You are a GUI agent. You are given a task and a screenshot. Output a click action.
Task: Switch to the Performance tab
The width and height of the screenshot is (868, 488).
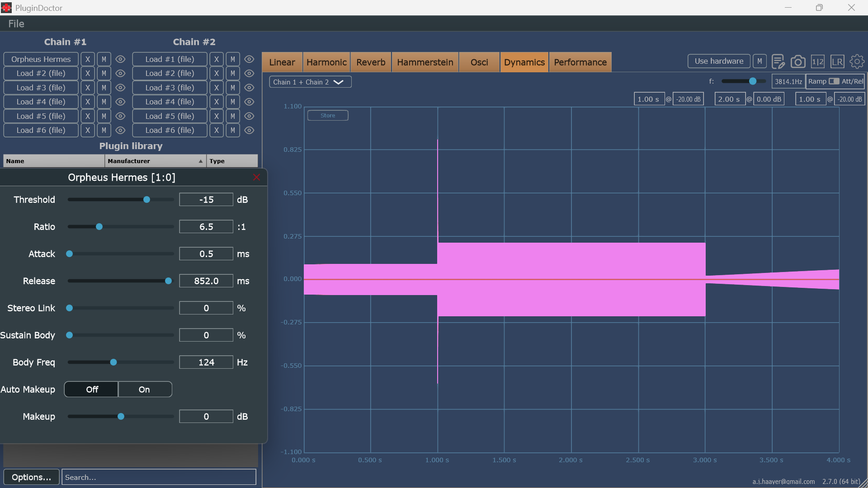coord(580,62)
